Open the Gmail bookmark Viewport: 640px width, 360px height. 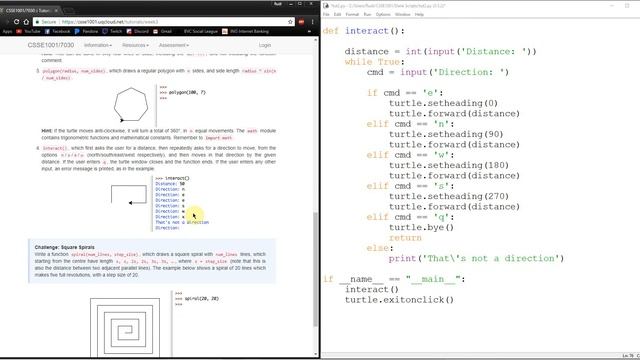(x=162, y=31)
